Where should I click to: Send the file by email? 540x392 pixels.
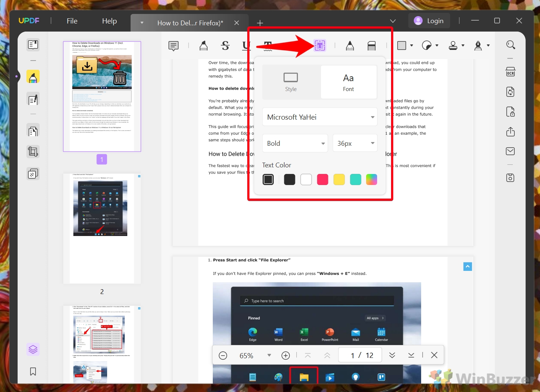[511, 151]
